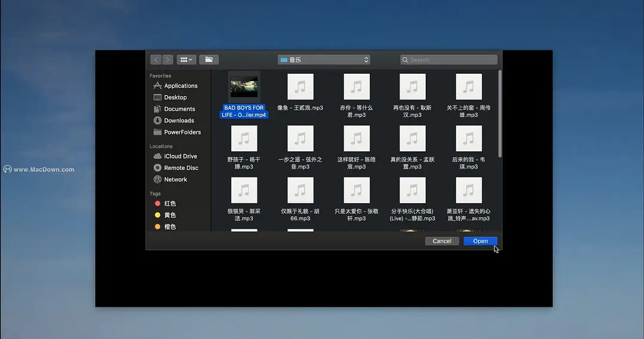Select 一步之遥 - 弦外之音.mp3 file icon
The image size is (644, 339).
(300, 138)
